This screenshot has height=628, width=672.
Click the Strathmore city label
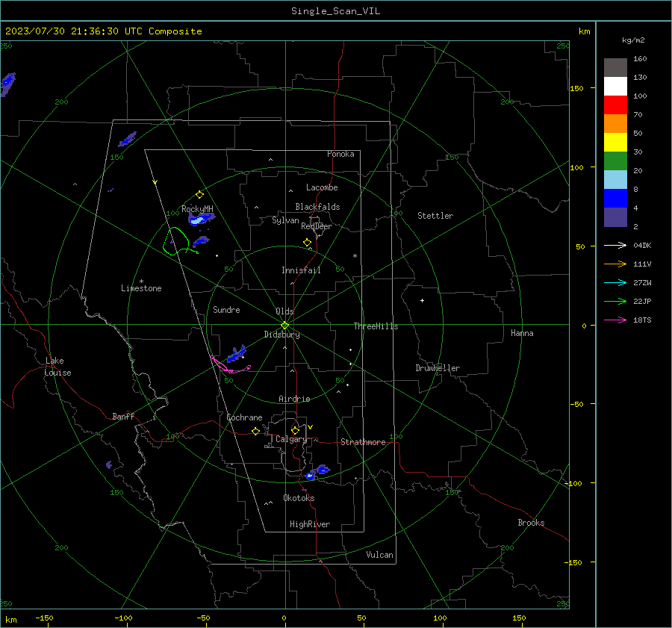pyautogui.click(x=363, y=442)
